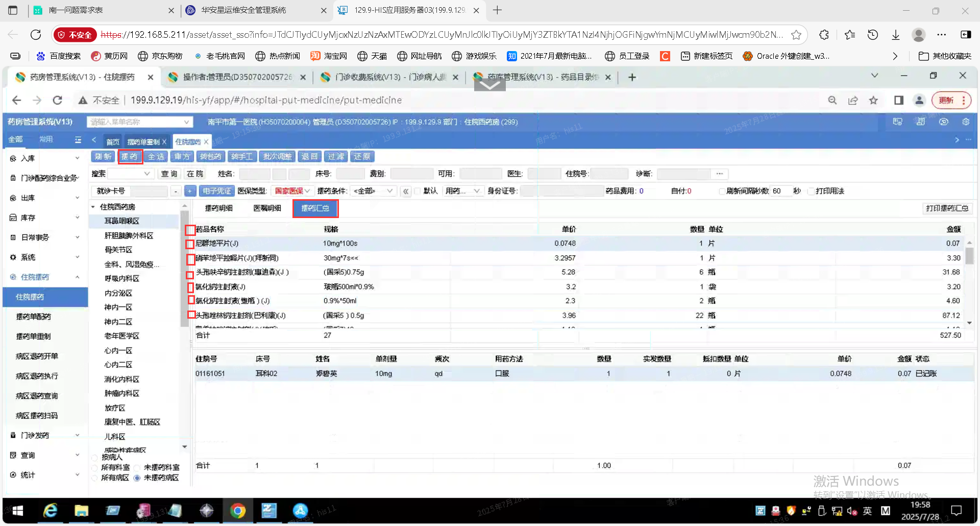This screenshot has height=526, width=980.
Task: Click the 刷新 toolbar button
Action: pos(103,157)
